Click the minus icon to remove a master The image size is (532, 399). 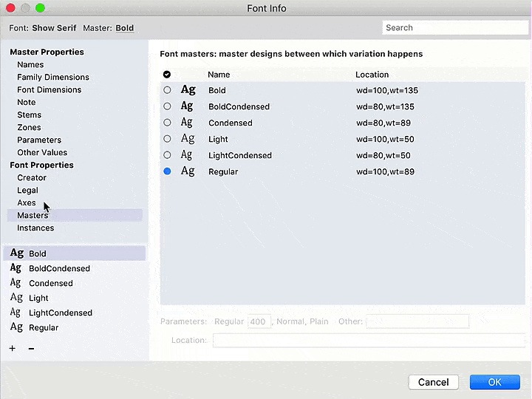(31, 348)
